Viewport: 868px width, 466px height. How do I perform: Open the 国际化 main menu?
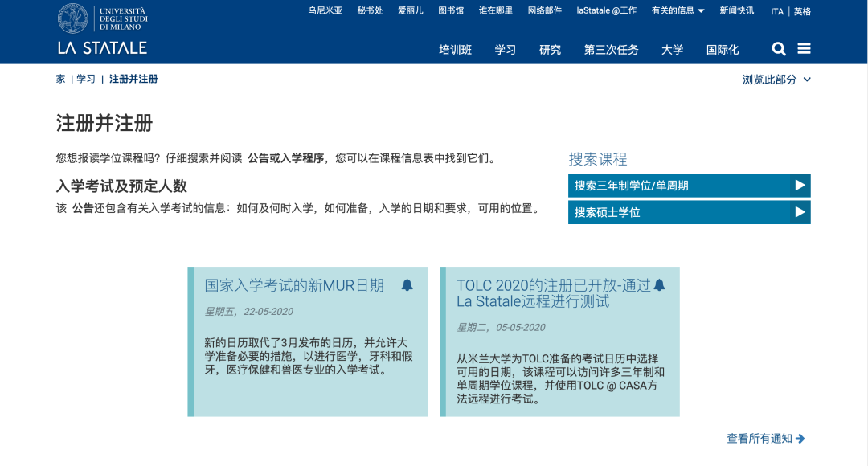pyautogui.click(x=723, y=50)
